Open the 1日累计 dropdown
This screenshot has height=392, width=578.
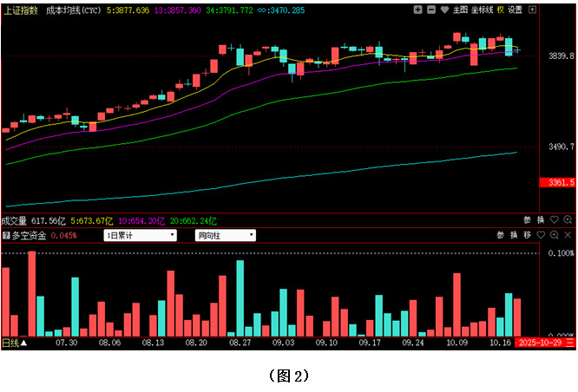[140, 235]
